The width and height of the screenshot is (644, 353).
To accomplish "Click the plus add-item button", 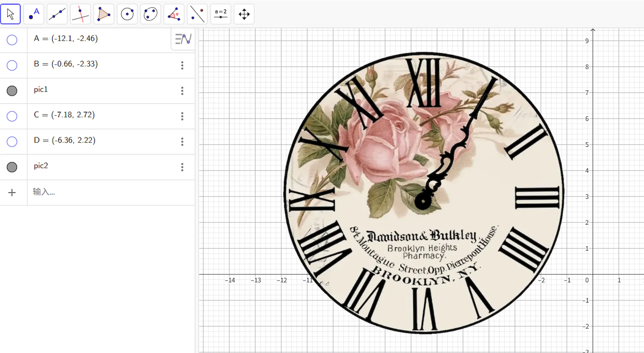I will click(12, 192).
